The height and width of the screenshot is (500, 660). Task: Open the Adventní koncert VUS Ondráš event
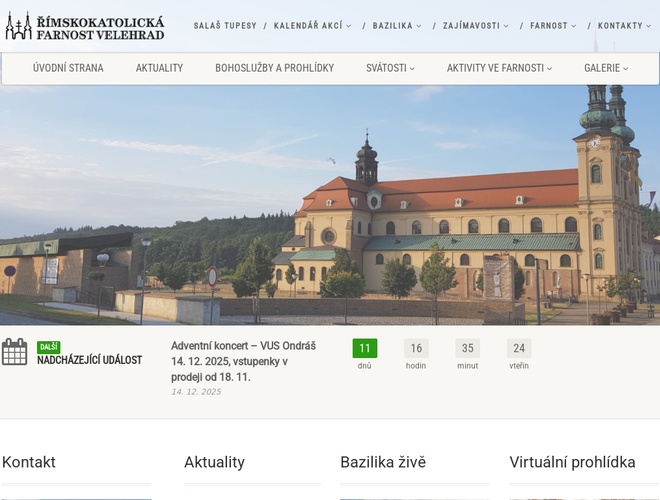pyautogui.click(x=243, y=362)
